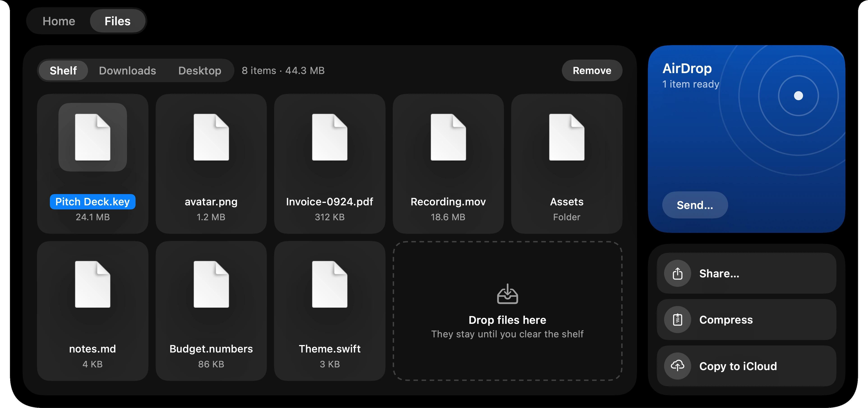Click the Drop files here area
The image size is (868, 408).
tap(507, 311)
